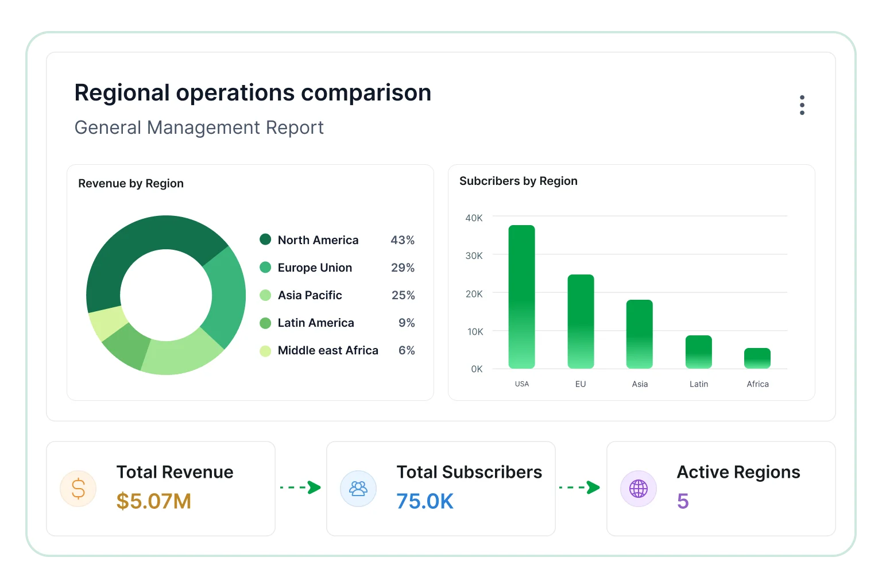Click the Middle east Africa legend entry
Screen dimensions: 882x588
(x=337, y=350)
